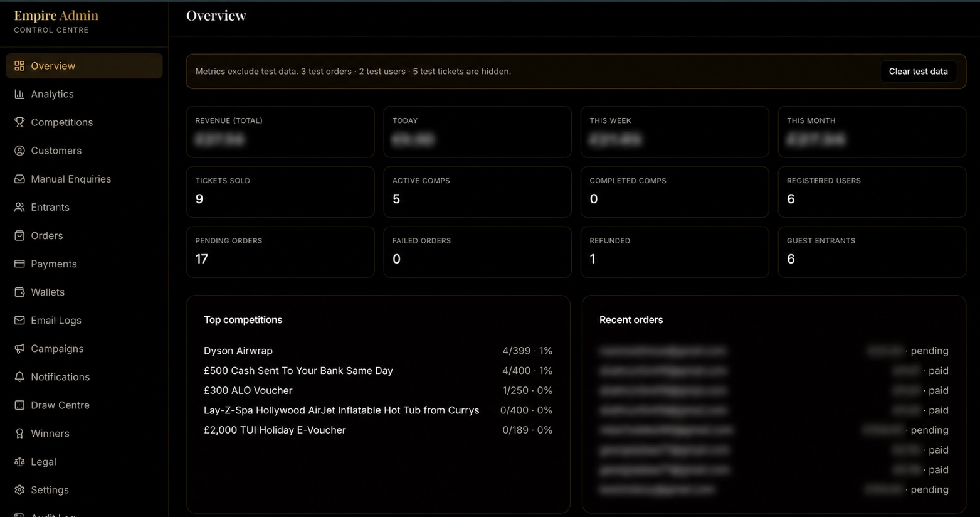This screenshot has height=517, width=980.
Task: Click the This Month revenue card
Action: [872, 132]
